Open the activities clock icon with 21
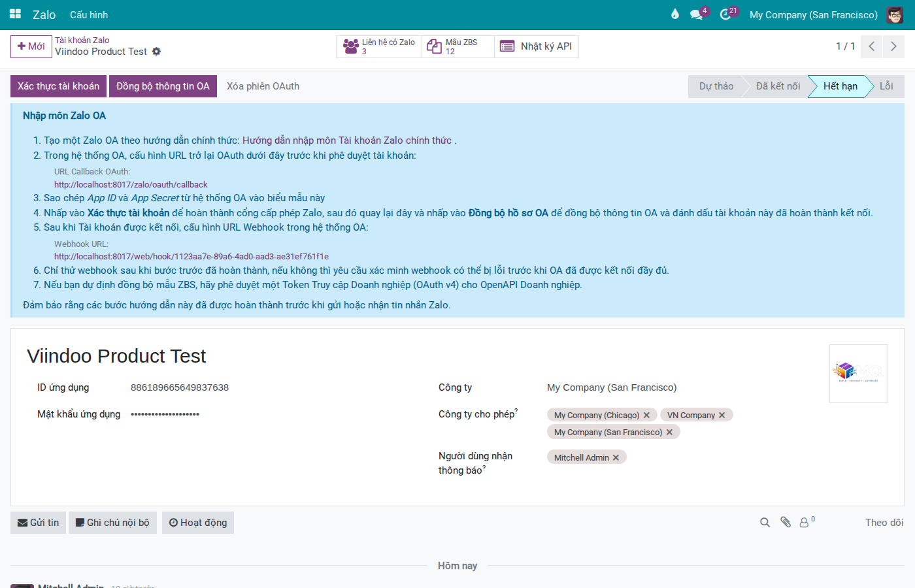This screenshot has width=915, height=588. point(726,14)
